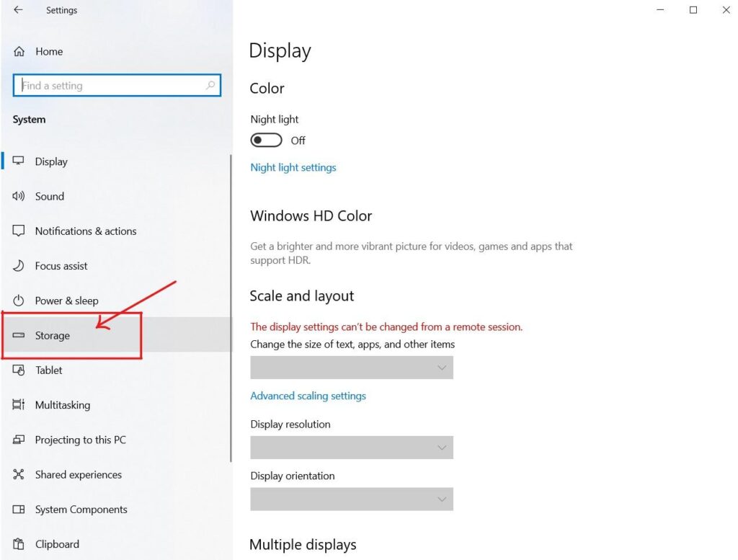This screenshot has width=738, height=560.
Task: Click the Tablet icon in the sidebar
Action: 18,370
